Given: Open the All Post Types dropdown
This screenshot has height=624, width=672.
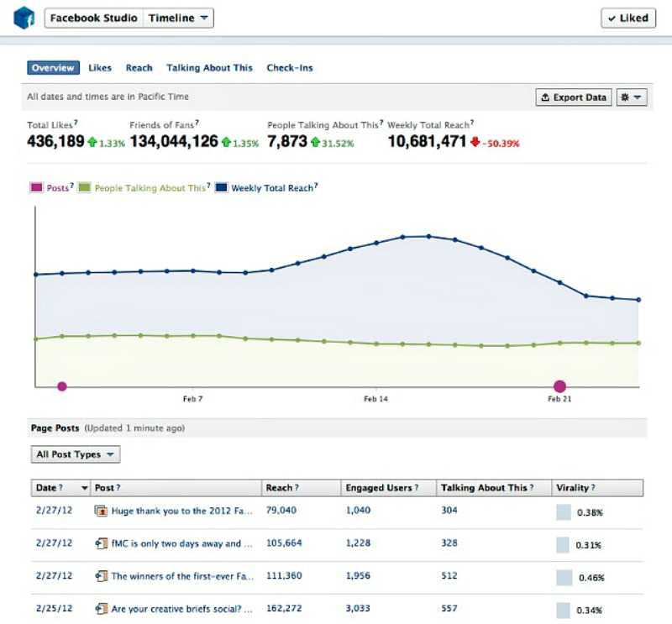Looking at the screenshot, I should 74,454.
